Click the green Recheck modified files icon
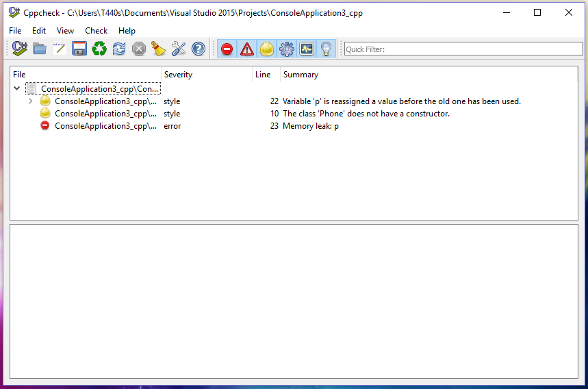Screen dimensions: 588x389 [x=99, y=49]
